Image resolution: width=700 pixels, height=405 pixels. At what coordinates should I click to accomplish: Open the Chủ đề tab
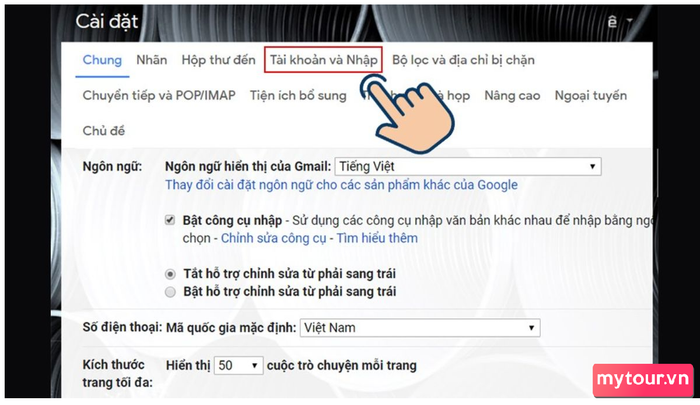click(x=104, y=131)
